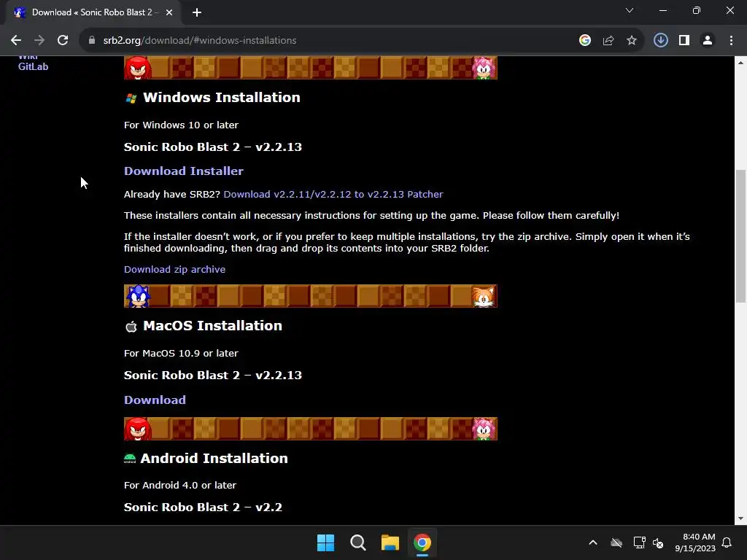The image size is (747, 560).
Task: Click Knuckles icon on top banner
Action: [x=138, y=68]
